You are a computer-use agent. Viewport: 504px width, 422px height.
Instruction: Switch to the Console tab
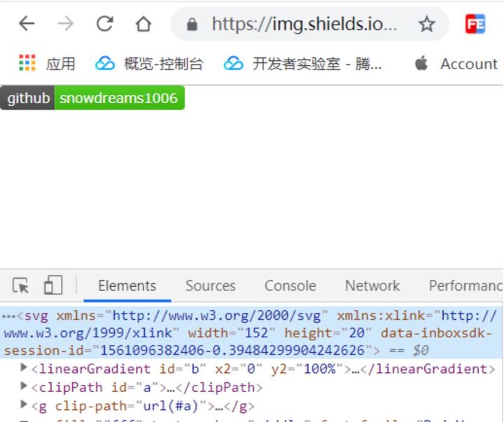[x=290, y=286]
